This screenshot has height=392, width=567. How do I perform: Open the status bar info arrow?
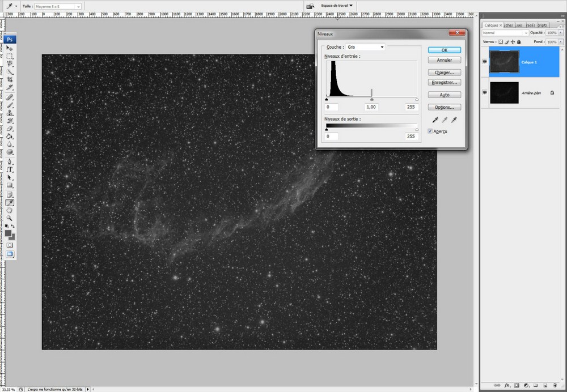coord(87,390)
